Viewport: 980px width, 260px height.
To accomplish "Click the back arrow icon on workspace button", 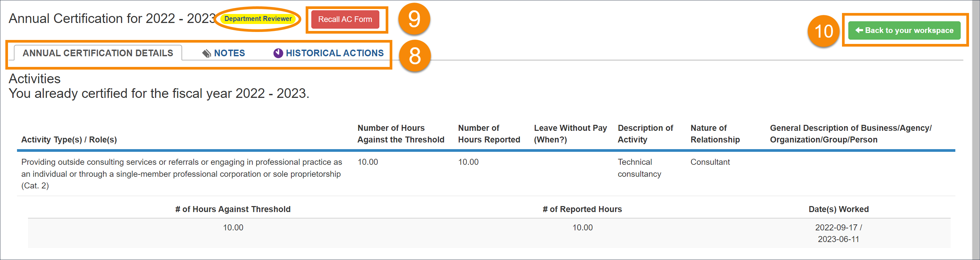I will [x=859, y=30].
